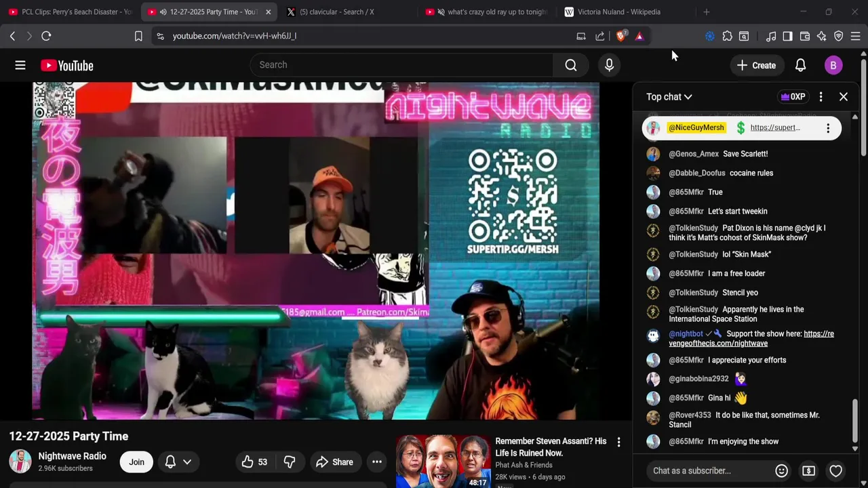
Task: Bookmark this page
Action: [138, 36]
